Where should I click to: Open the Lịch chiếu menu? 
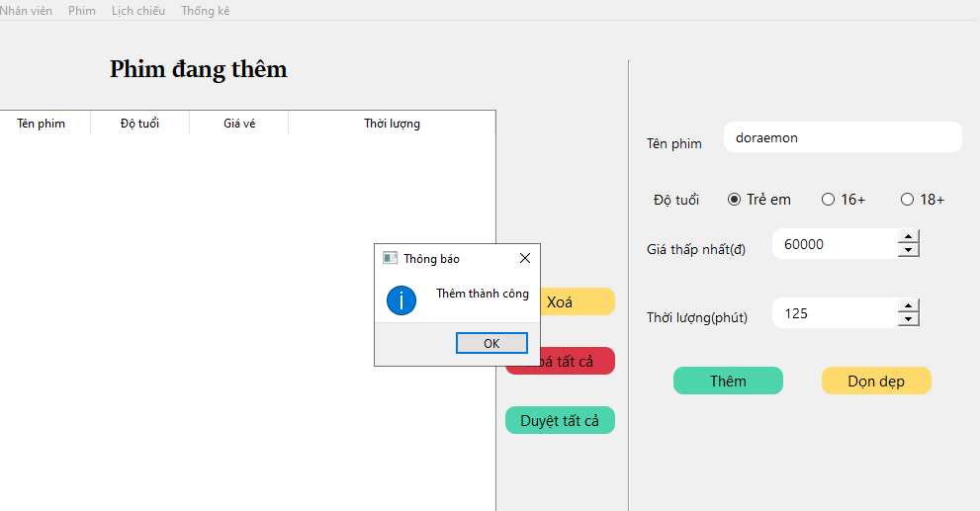138,11
